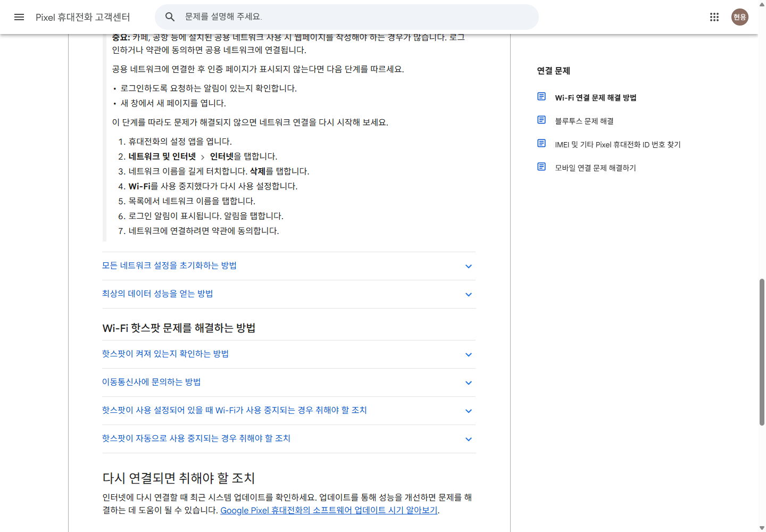Click step 휴대전화의 설정 앱을 엽니다
The height and width of the screenshot is (532, 766).
tap(180, 142)
